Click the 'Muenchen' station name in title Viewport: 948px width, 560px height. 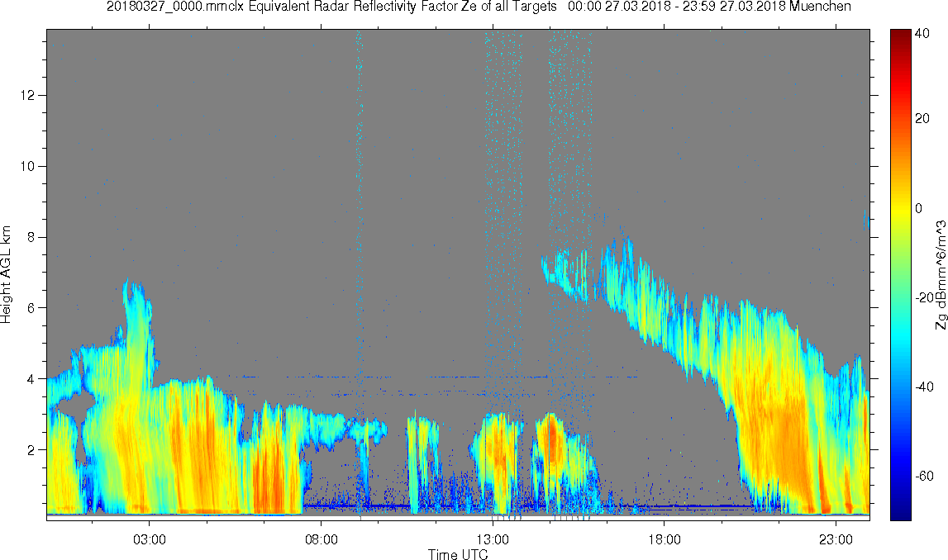(821, 7)
